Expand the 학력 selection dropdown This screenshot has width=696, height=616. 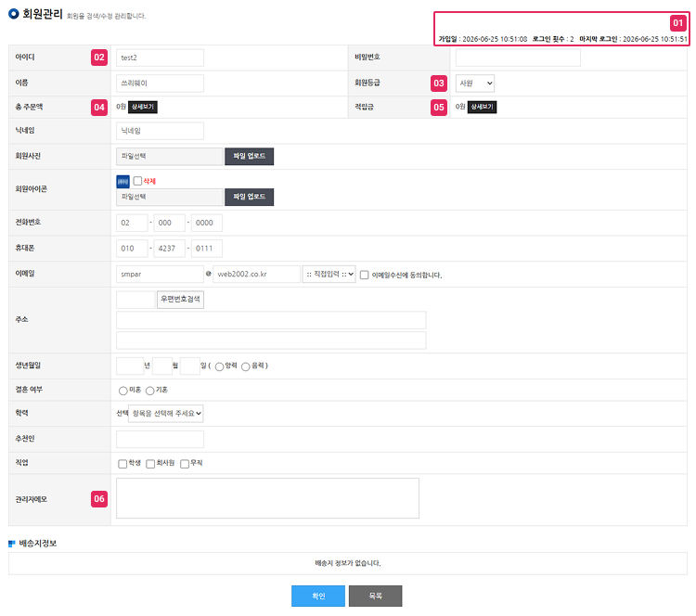point(166,413)
